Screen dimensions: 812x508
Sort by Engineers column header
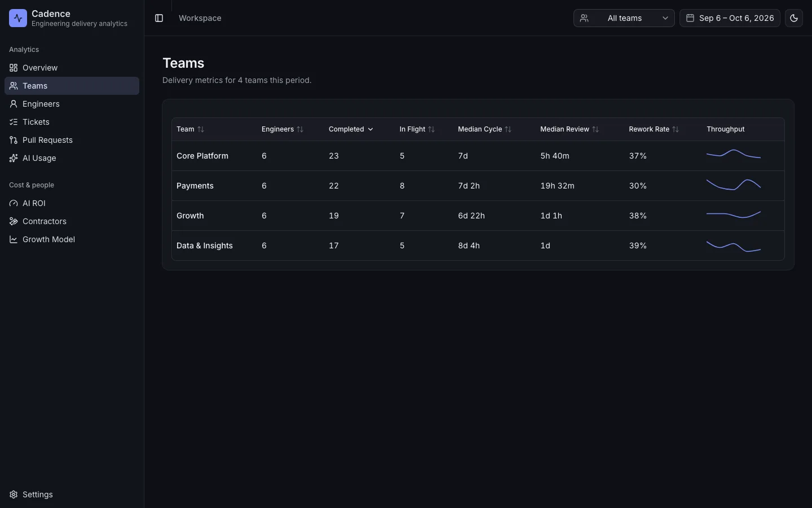click(x=283, y=129)
